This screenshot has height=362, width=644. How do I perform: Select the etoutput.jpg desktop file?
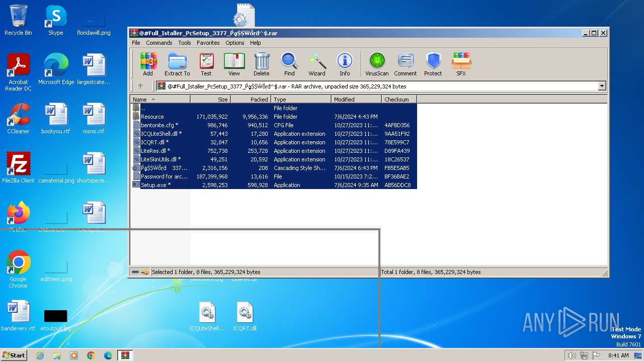[x=56, y=320]
